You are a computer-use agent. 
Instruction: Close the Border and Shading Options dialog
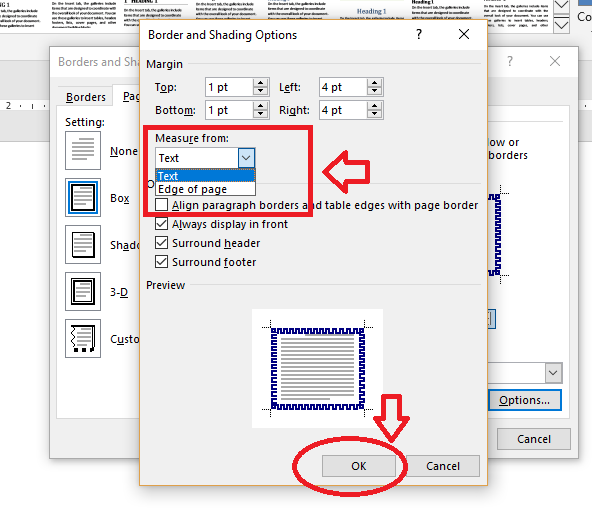click(x=464, y=34)
